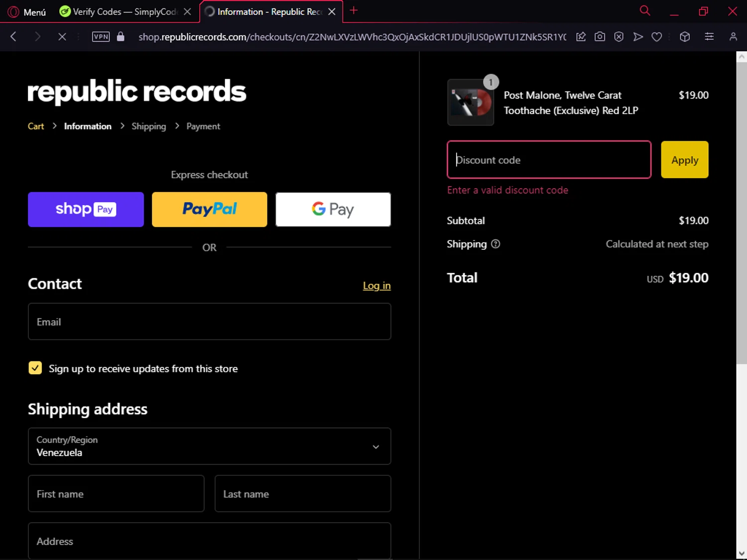Open a new browser tab
The image size is (747, 560).
tap(354, 10)
